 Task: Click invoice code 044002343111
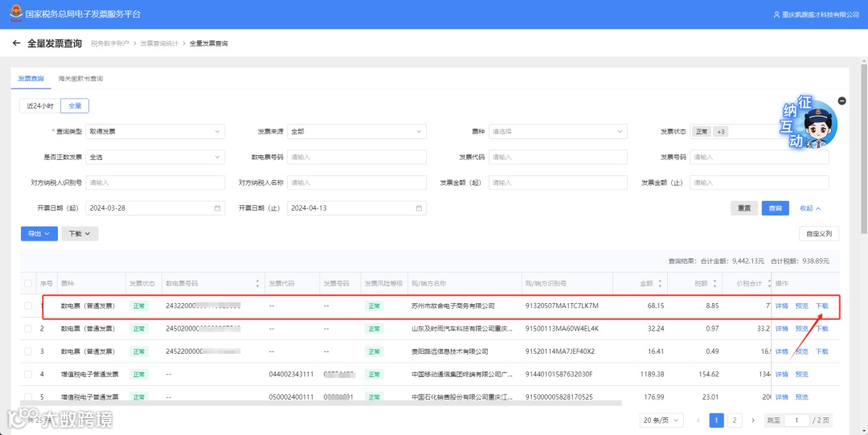[x=291, y=374]
